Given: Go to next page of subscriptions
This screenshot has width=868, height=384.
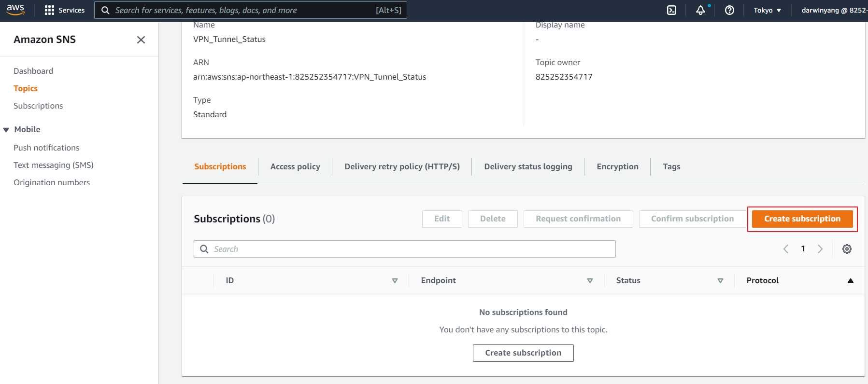Looking at the screenshot, I should click(820, 249).
